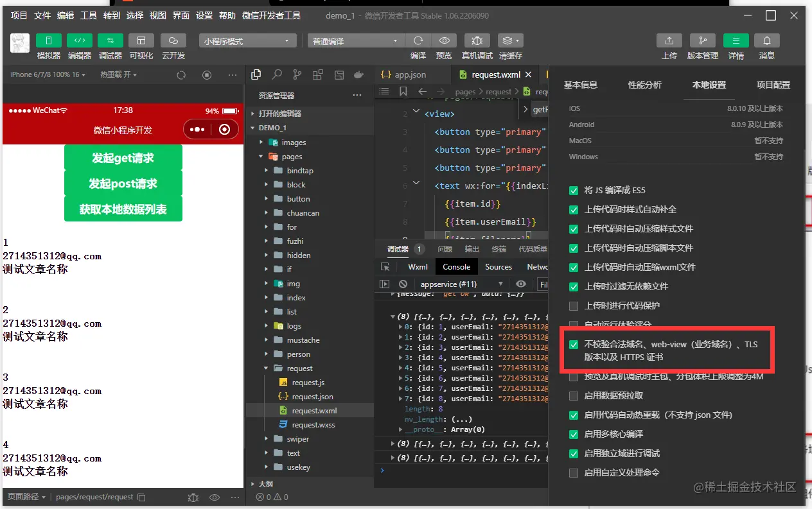
Task: Click the mini program capsule close circle
Action: [x=224, y=130]
